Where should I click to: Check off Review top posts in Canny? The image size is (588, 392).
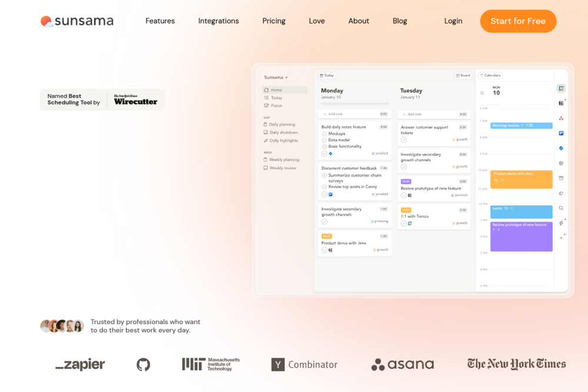pyautogui.click(x=325, y=187)
